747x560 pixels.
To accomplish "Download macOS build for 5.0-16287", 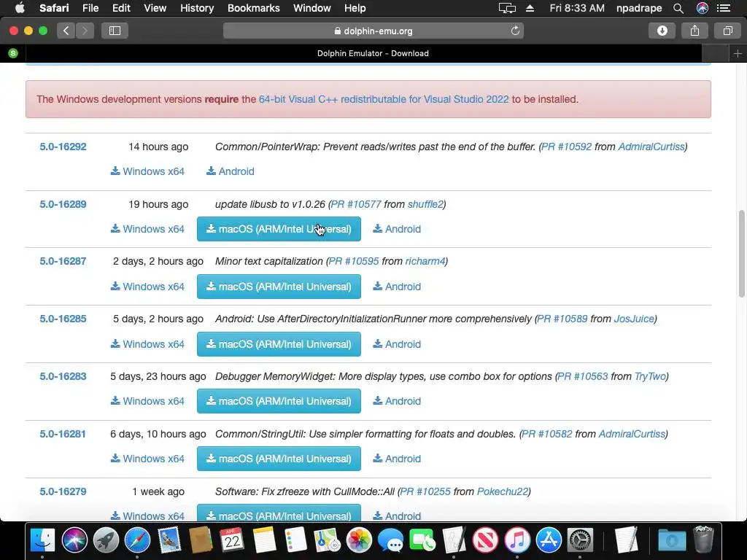I will (x=279, y=287).
